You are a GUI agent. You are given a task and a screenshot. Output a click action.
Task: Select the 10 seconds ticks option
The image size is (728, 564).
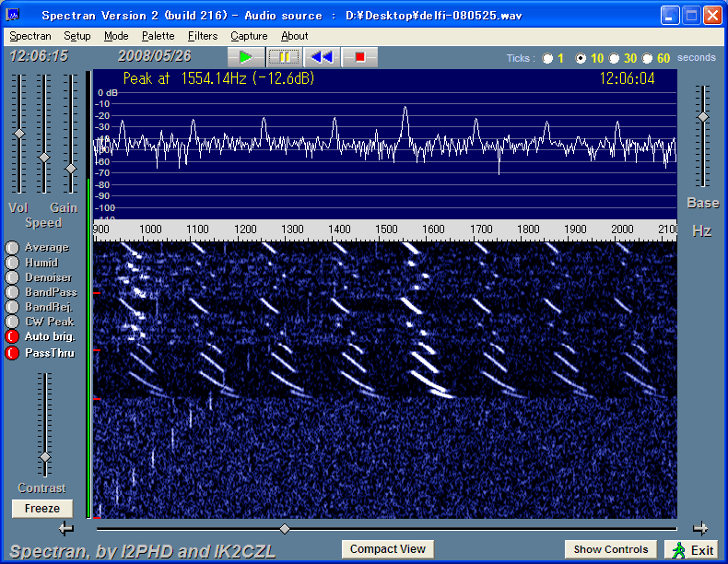[x=581, y=58]
